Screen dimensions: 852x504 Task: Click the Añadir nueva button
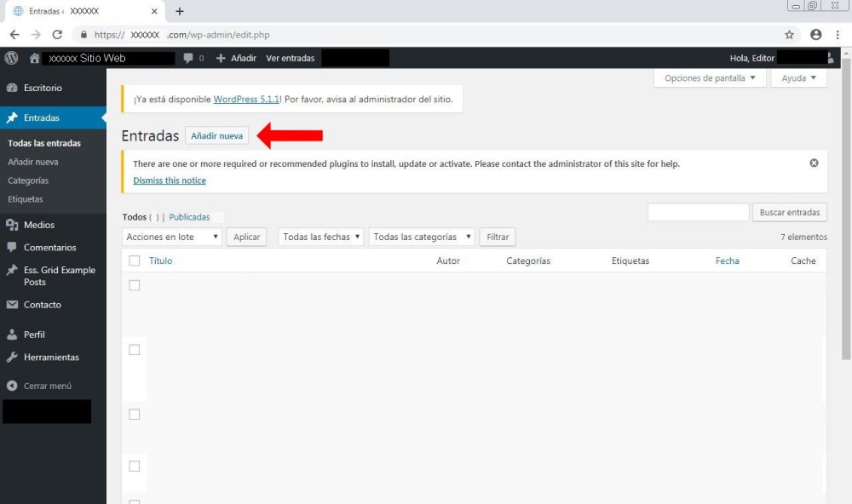click(x=216, y=136)
